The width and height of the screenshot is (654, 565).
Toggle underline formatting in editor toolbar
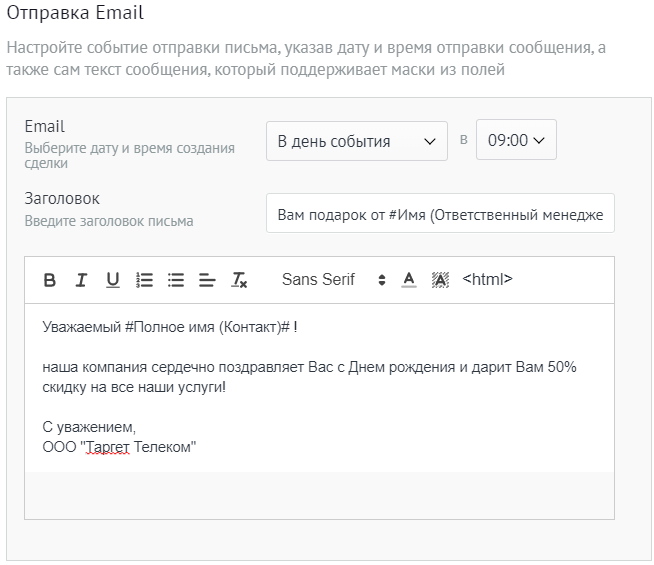113,280
